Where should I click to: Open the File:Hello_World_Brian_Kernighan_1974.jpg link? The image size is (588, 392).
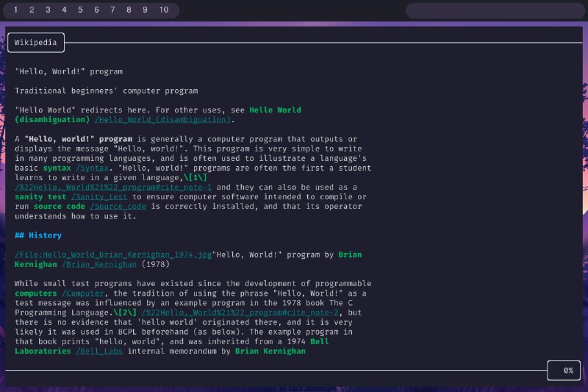tap(113, 254)
